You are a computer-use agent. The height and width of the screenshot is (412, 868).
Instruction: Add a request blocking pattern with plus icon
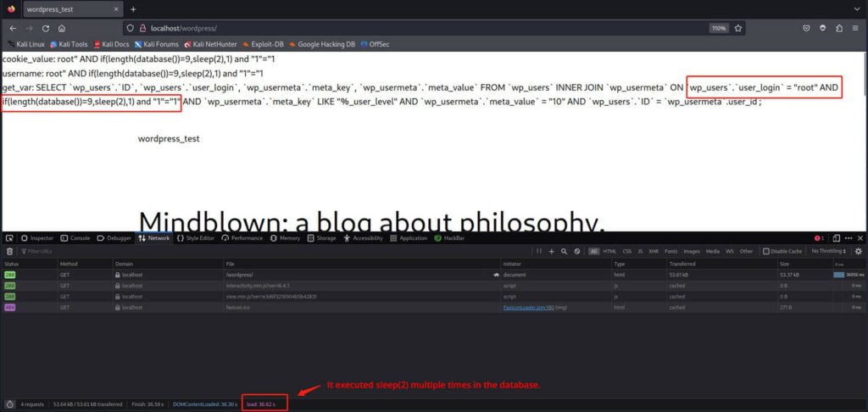551,252
